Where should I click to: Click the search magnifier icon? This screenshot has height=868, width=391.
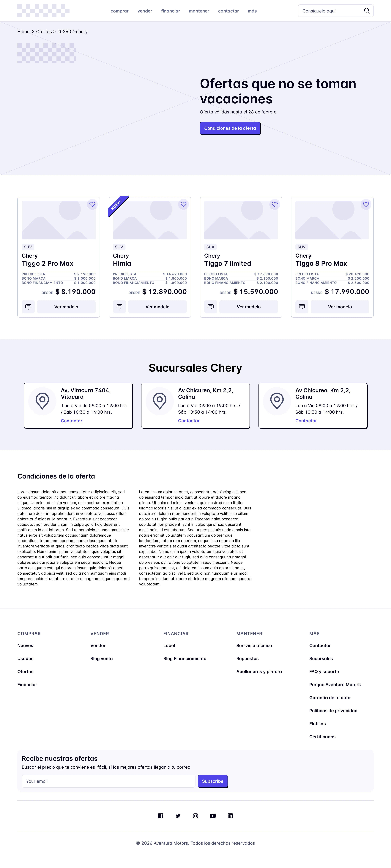pos(367,11)
